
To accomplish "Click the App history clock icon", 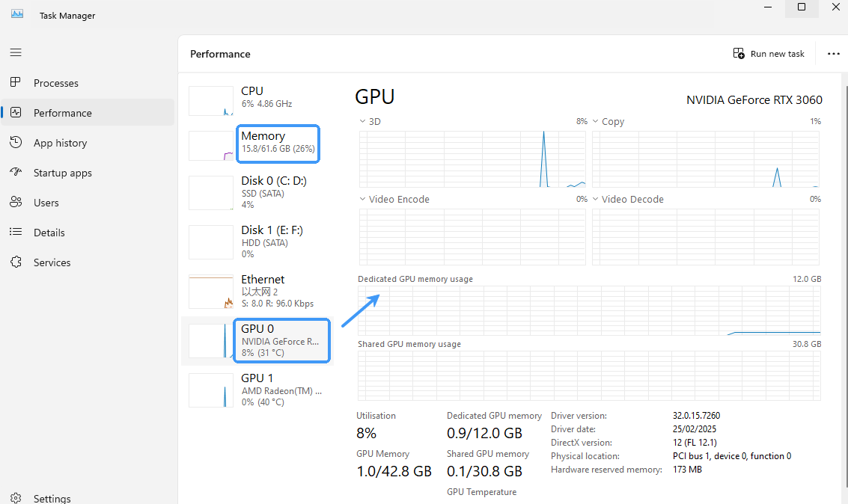I will coord(16,142).
